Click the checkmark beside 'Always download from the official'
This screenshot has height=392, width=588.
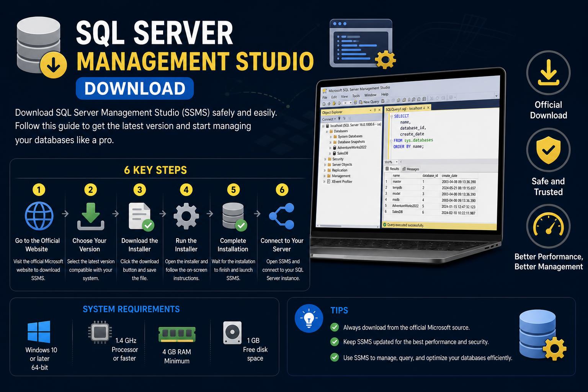point(335,327)
